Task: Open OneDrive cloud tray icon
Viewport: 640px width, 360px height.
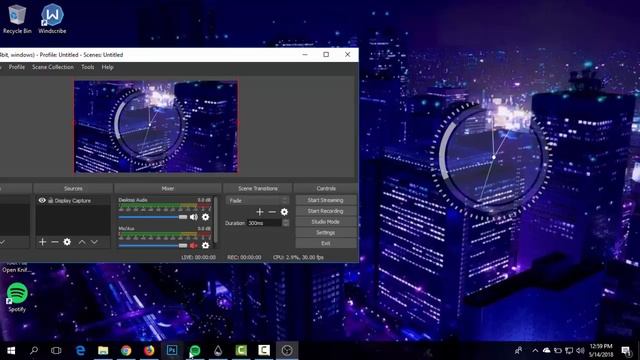Action: pyautogui.click(x=546, y=350)
